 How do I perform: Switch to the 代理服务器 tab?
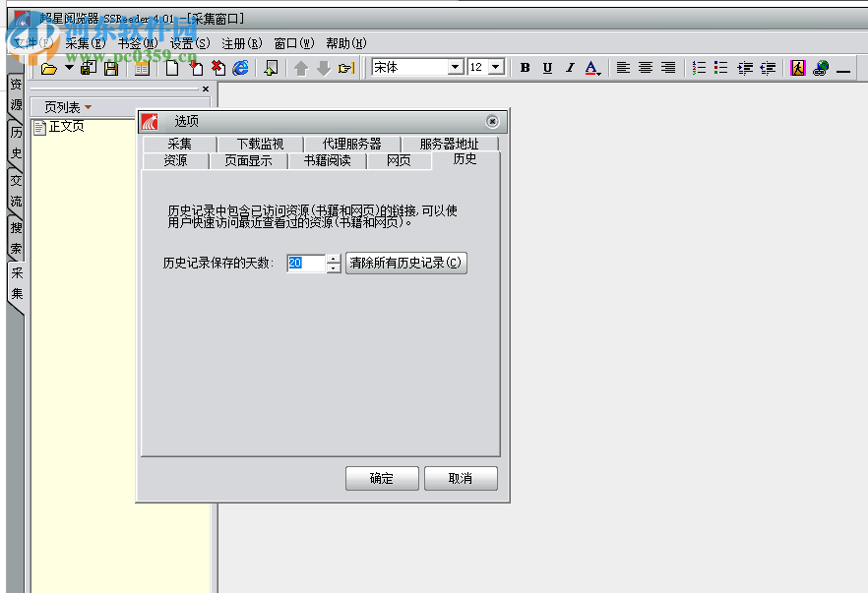352,144
